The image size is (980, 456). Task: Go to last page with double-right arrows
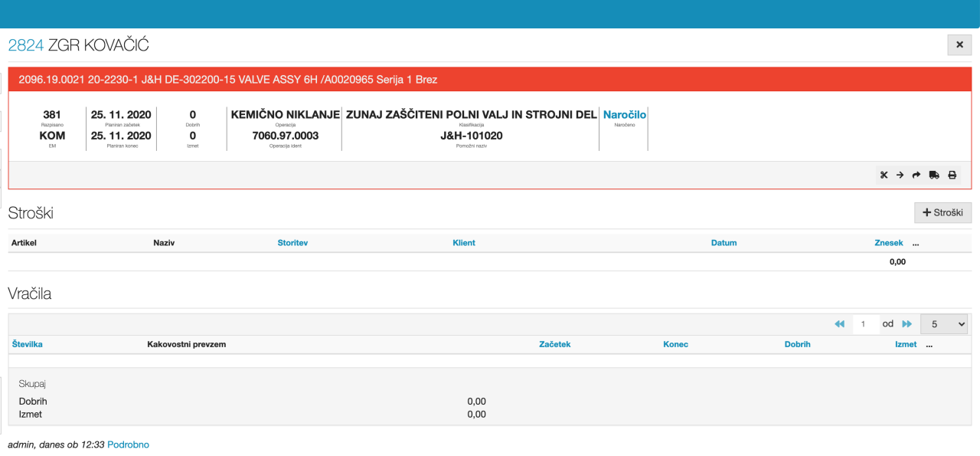[x=907, y=324]
